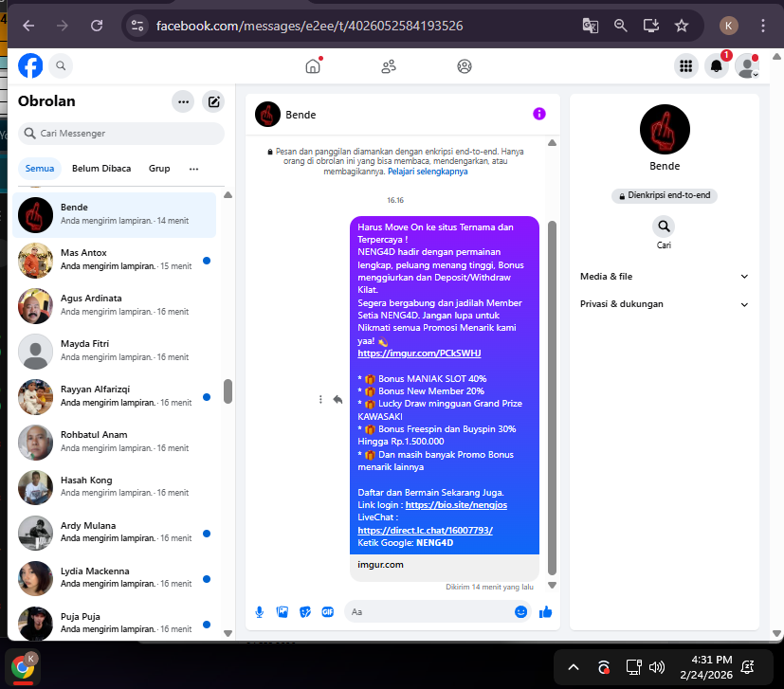Send a thumbs-up like
Viewport: 784px width, 689px height.
(545, 612)
